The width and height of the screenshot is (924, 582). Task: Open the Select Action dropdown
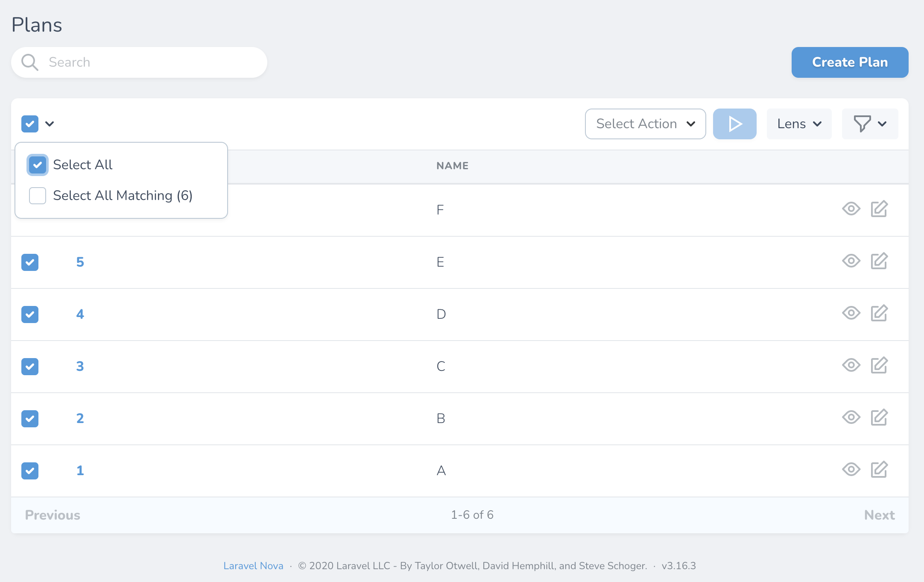click(645, 124)
